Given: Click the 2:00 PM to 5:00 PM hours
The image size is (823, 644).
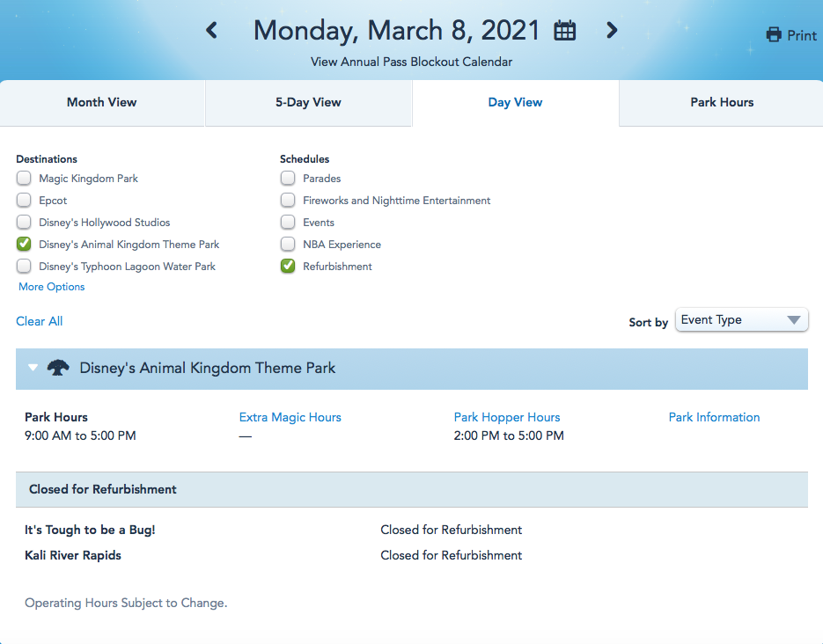Looking at the screenshot, I should pyautogui.click(x=509, y=435).
